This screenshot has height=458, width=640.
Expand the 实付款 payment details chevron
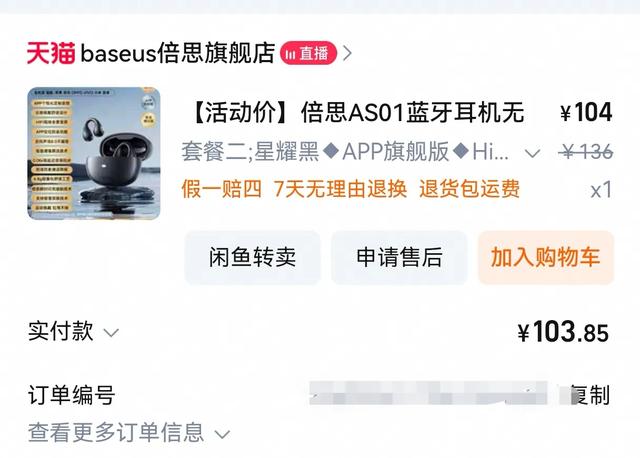pyautogui.click(x=111, y=333)
